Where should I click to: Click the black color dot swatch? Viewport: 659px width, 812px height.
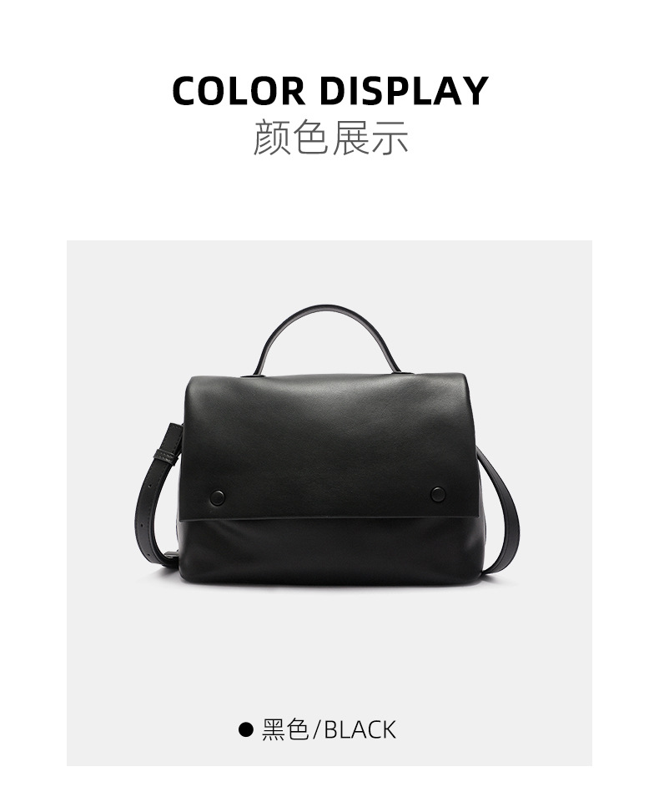[245, 729]
